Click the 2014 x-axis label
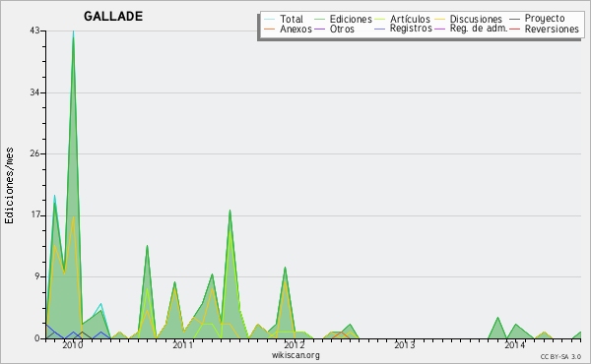Viewport: 591px width, 364px height. [x=515, y=344]
